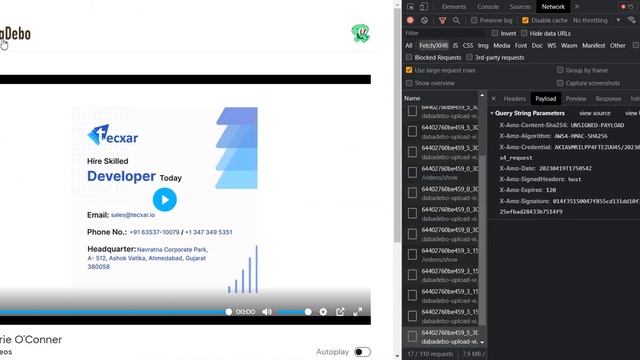The image size is (640, 360).
Task: Click X-Amz-SignedHeaders: host parameter
Action: click(540, 179)
